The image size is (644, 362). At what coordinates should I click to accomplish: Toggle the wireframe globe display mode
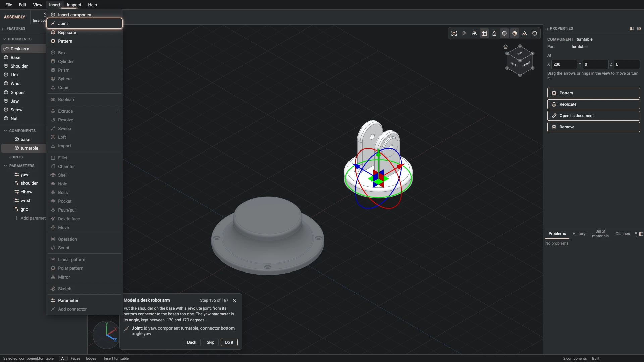tap(515, 33)
